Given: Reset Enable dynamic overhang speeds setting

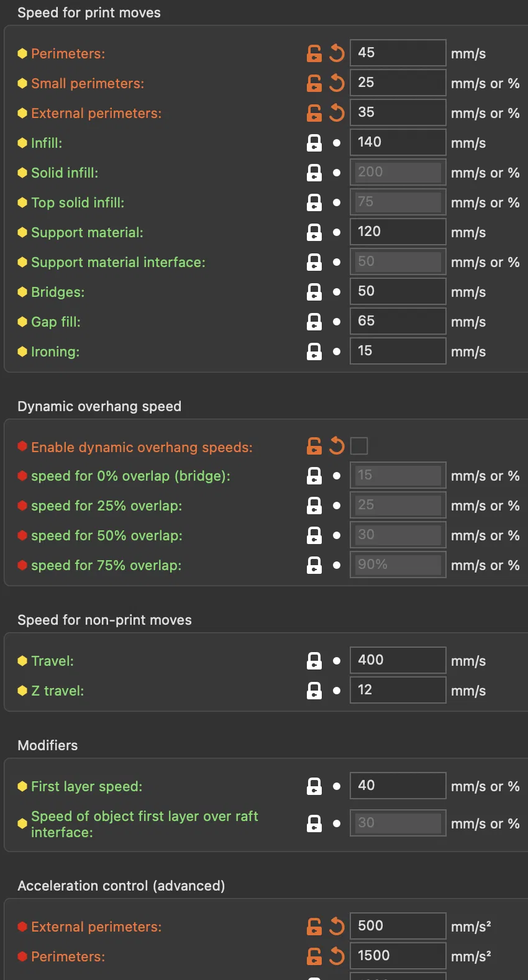Looking at the screenshot, I should pos(337,446).
